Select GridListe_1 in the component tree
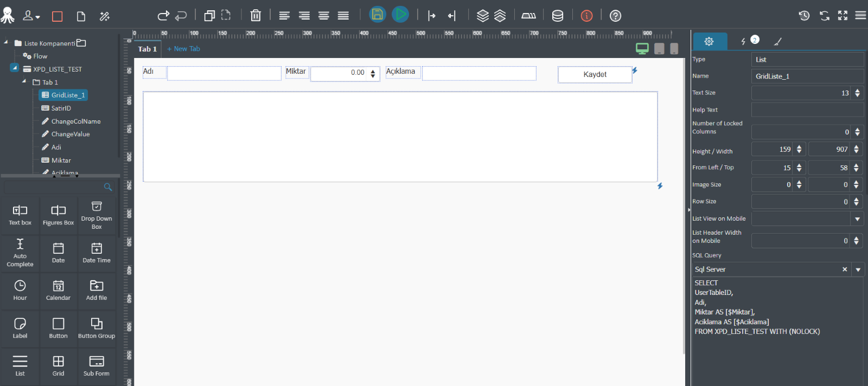Image resolution: width=868 pixels, height=386 pixels. pos(63,95)
